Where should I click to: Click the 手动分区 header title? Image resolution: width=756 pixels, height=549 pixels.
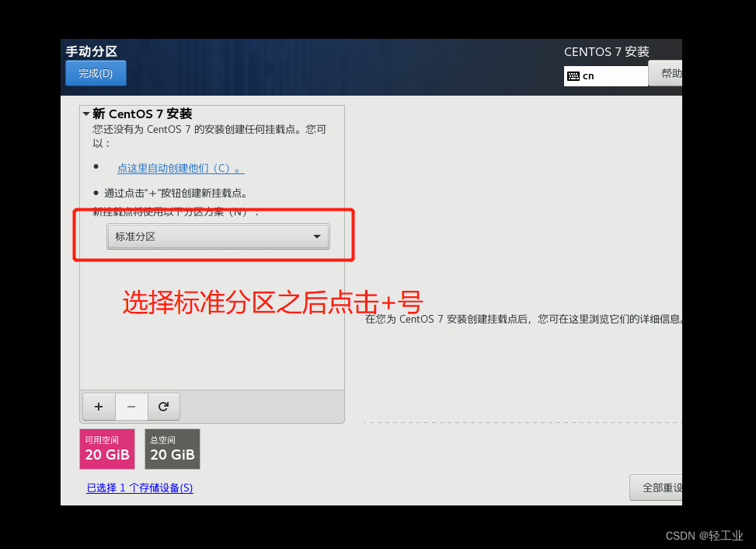pos(91,51)
